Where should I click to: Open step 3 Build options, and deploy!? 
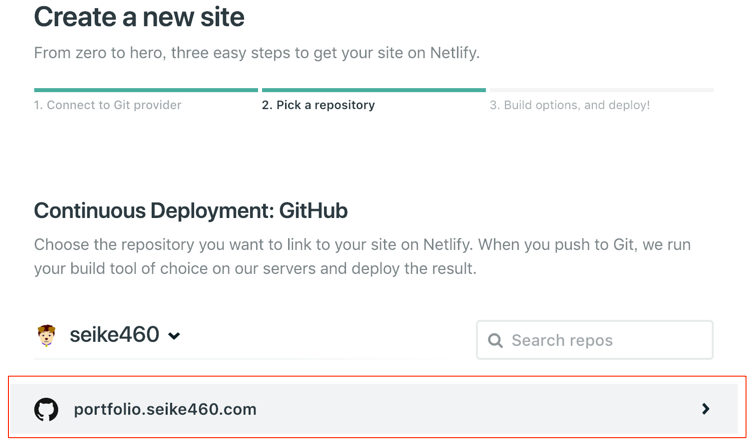tap(569, 105)
